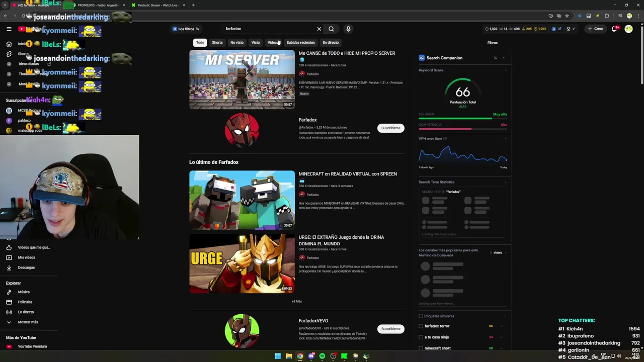Open the views sort dropdown

[x=496, y=253]
